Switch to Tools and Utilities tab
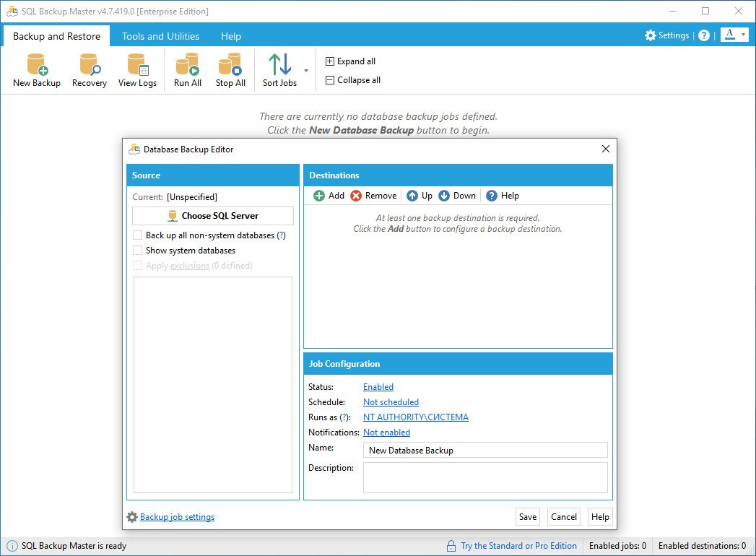Image resolution: width=756 pixels, height=556 pixels. pyautogui.click(x=160, y=36)
